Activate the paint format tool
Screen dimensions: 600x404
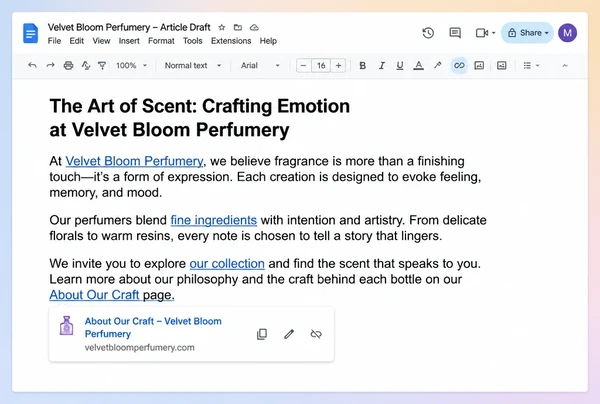102,65
